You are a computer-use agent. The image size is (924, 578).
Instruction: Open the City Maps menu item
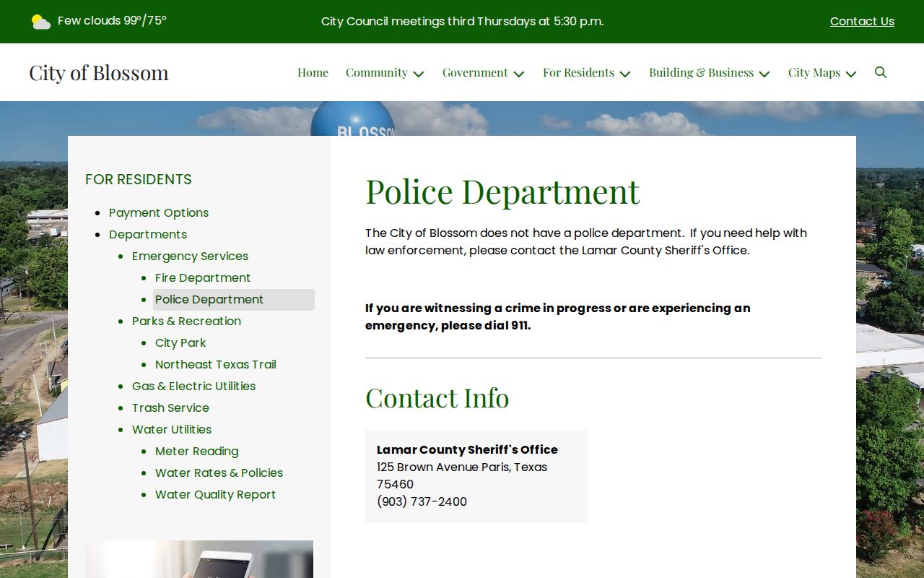coord(814,72)
